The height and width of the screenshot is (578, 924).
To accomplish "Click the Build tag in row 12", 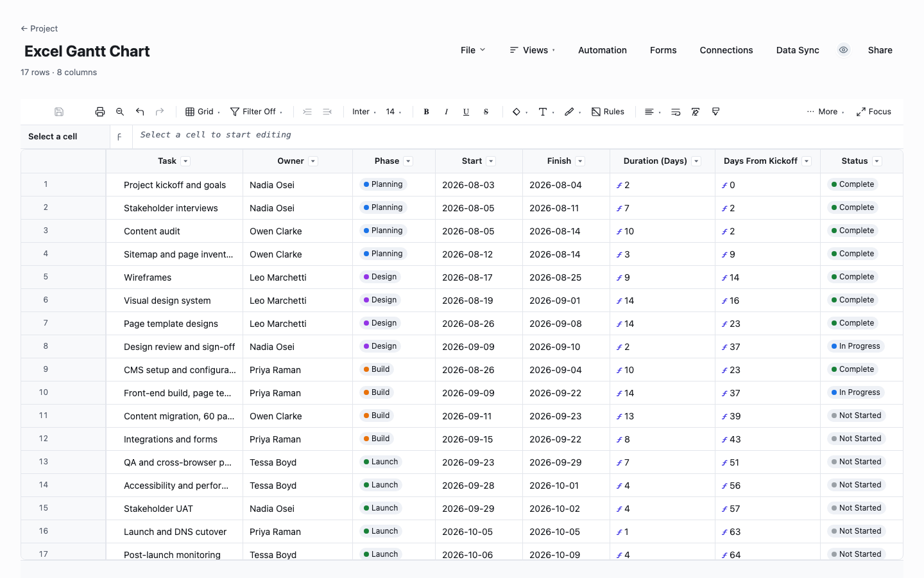I will [x=377, y=439].
